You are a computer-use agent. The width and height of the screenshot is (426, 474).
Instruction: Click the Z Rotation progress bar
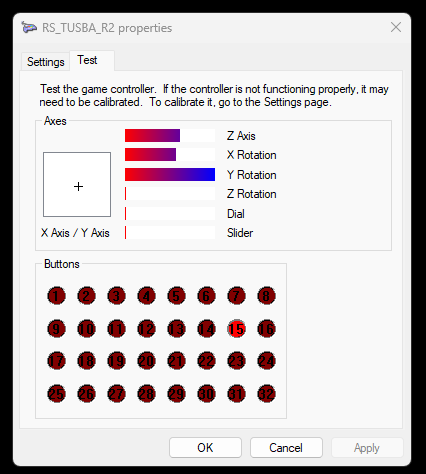170,194
